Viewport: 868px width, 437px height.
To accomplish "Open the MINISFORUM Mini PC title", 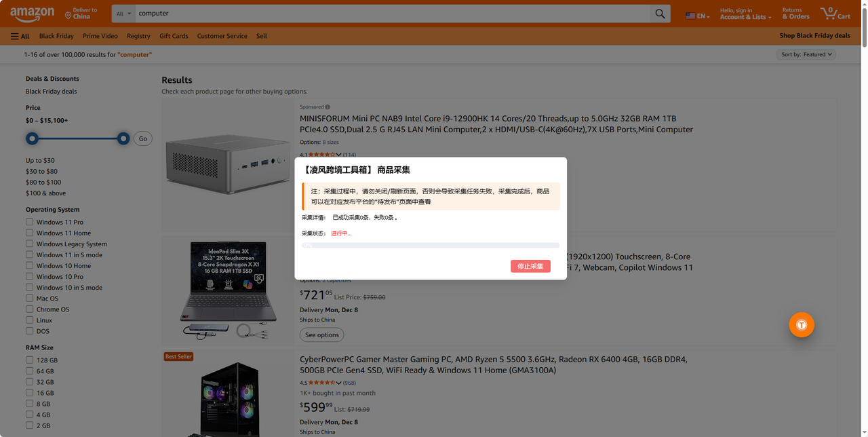I will 496,123.
